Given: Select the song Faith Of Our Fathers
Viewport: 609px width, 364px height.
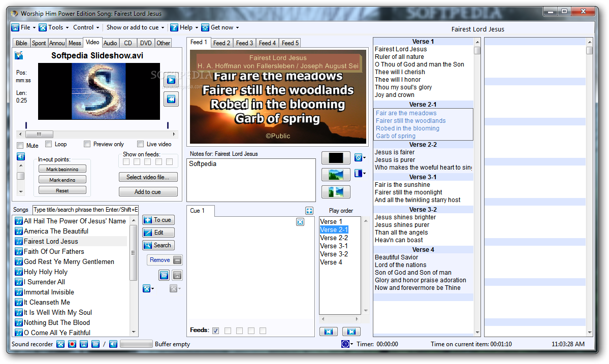Looking at the screenshot, I should [x=54, y=251].
